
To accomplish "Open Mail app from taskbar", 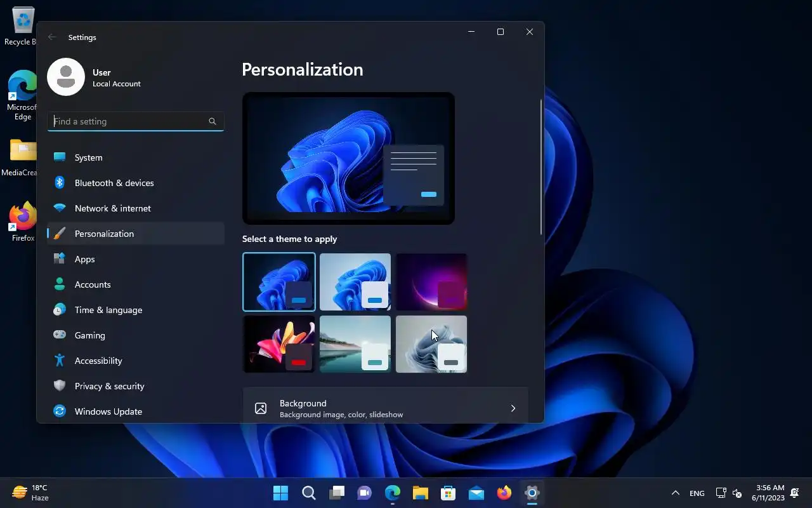I will coord(476,493).
